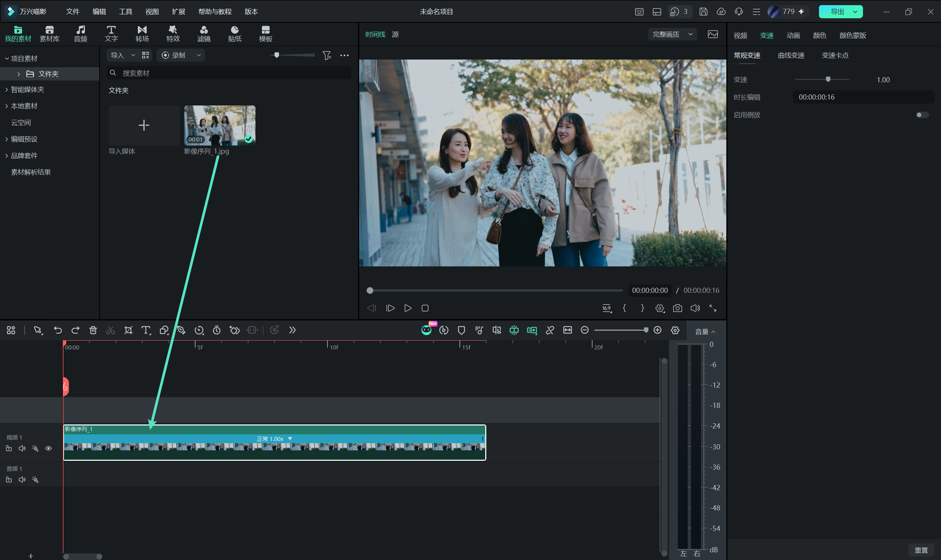
Task: Take a snapshot with the camera icon
Action: click(x=677, y=308)
